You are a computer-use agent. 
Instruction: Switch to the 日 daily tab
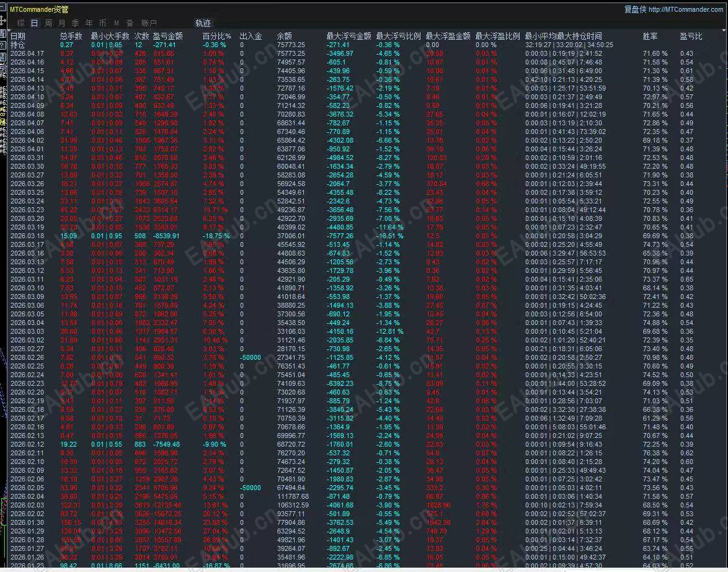coord(34,23)
